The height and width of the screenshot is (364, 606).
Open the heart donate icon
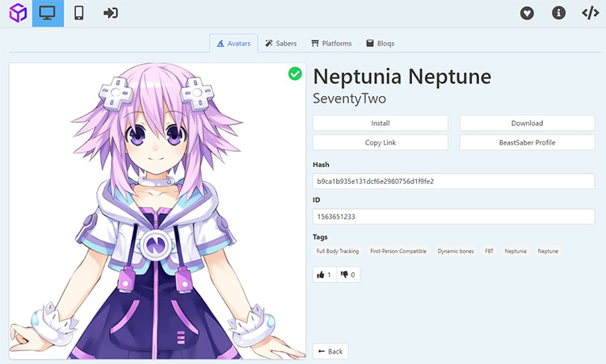527,13
